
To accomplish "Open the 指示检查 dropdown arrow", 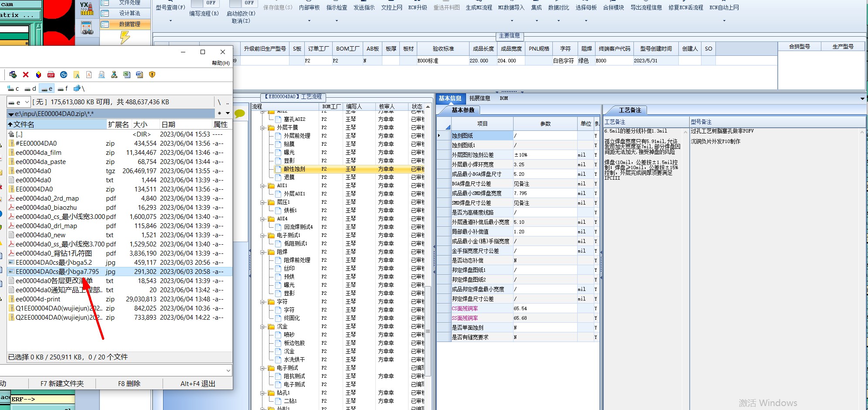I will (337, 20).
